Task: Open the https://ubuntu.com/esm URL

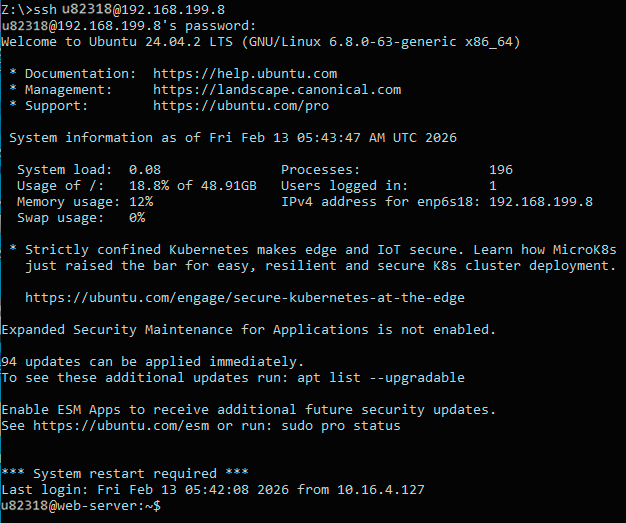Action: [121, 426]
